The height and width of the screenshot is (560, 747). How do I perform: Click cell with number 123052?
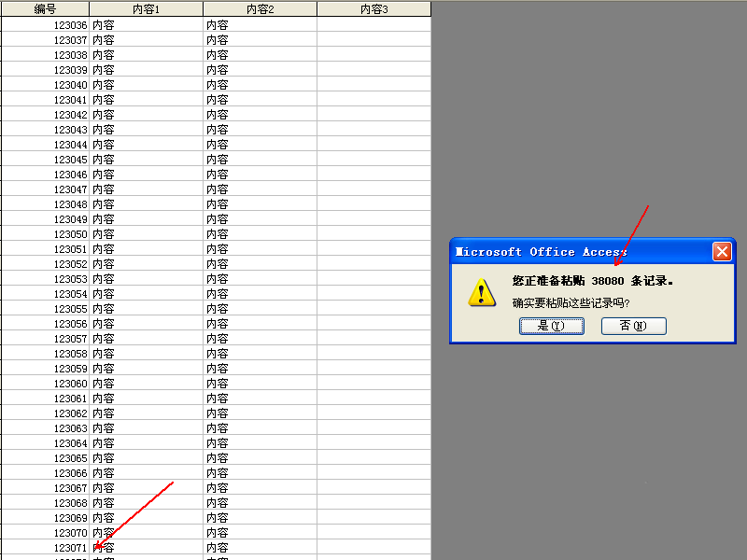45,264
